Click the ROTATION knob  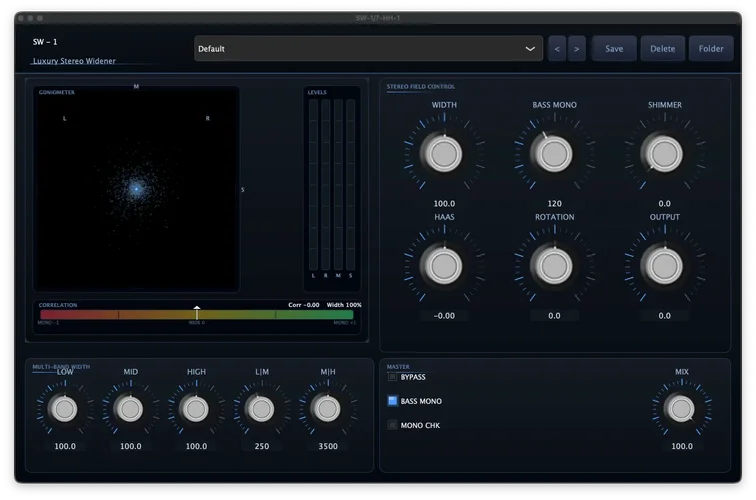[x=554, y=266]
